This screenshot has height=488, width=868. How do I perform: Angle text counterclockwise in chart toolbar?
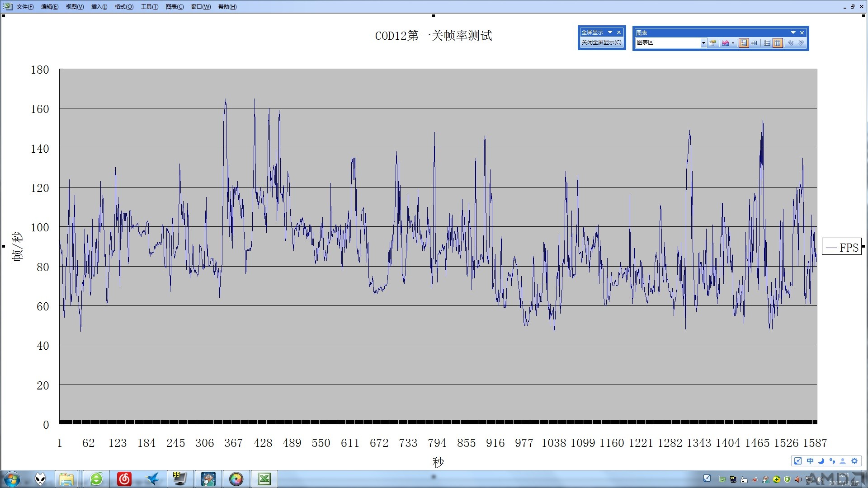[x=801, y=43]
